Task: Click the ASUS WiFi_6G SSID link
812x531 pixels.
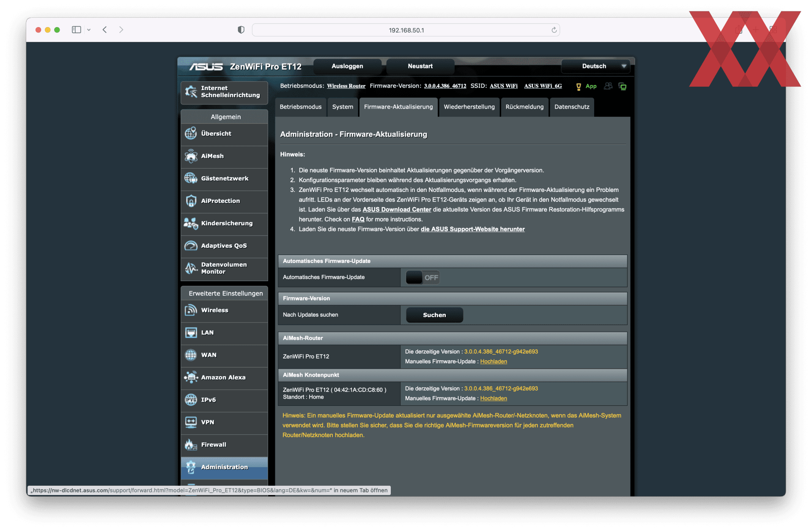Action: [x=543, y=86]
